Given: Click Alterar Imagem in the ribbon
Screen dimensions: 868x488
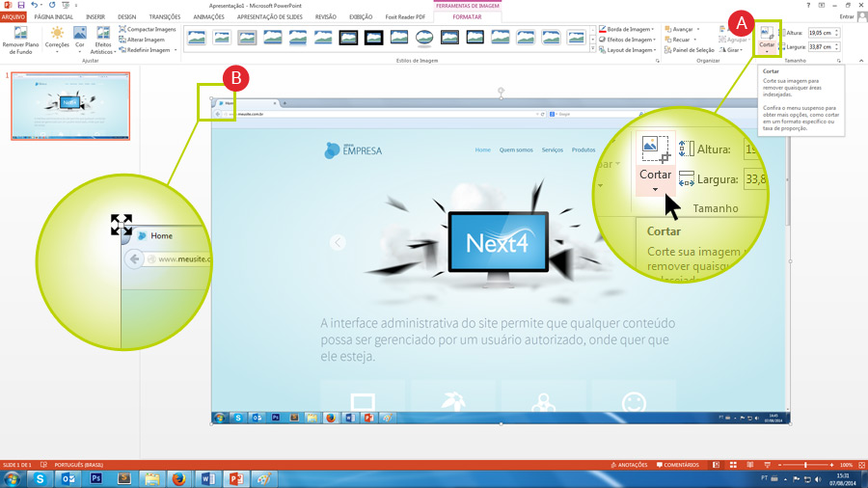Looking at the screenshot, I should (x=146, y=40).
